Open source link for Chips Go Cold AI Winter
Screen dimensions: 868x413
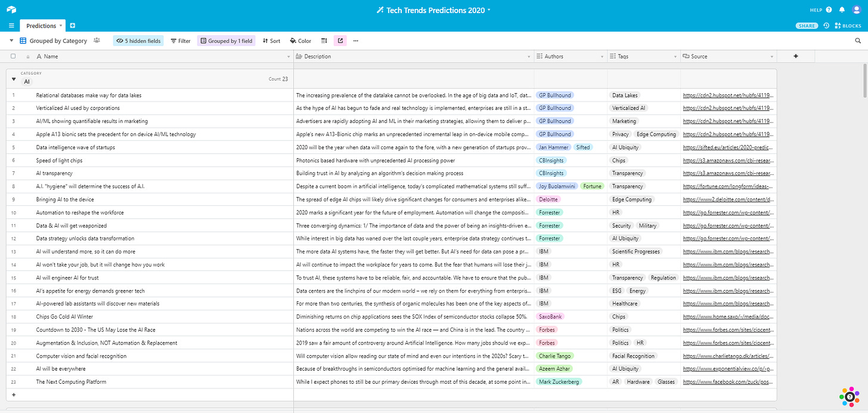click(x=728, y=317)
